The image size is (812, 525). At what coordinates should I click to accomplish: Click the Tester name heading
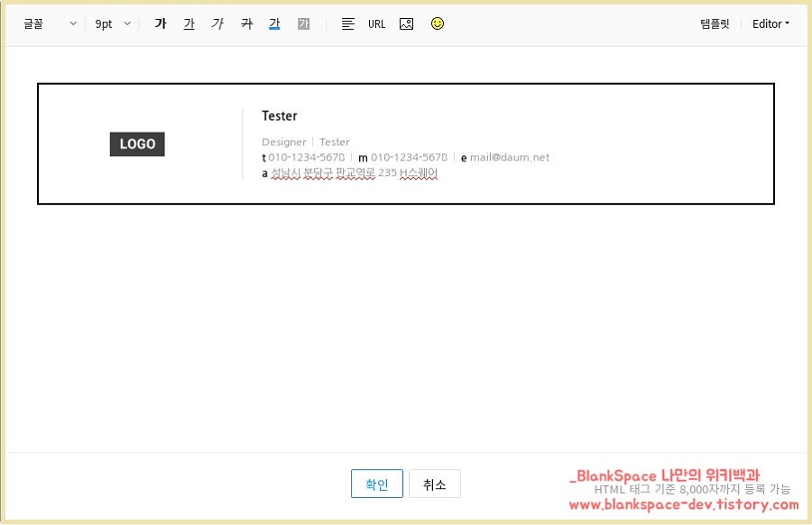click(280, 115)
